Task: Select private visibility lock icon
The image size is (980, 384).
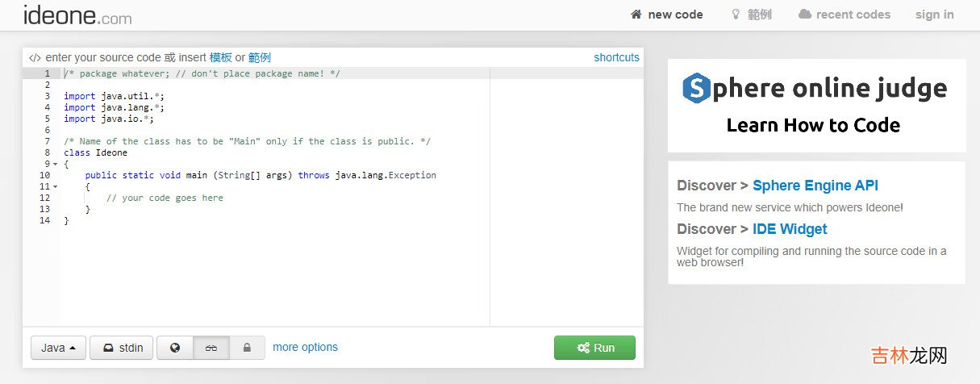Action: pyautogui.click(x=248, y=348)
